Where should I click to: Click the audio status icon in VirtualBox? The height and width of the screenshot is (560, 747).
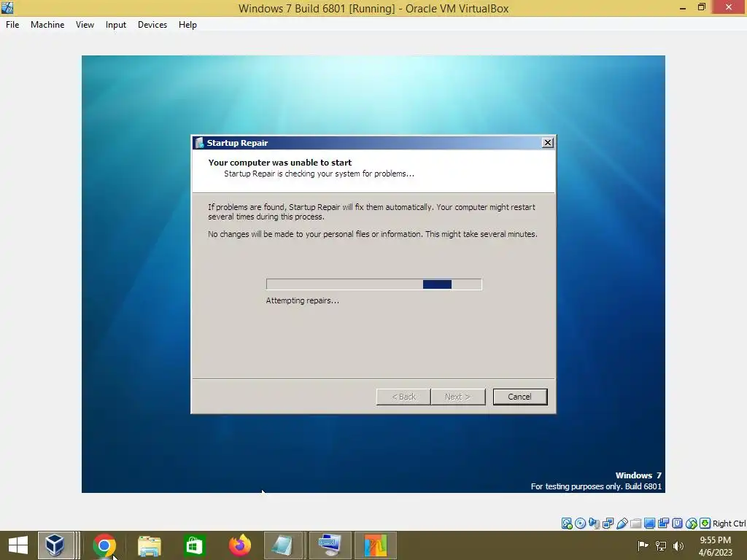point(594,524)
